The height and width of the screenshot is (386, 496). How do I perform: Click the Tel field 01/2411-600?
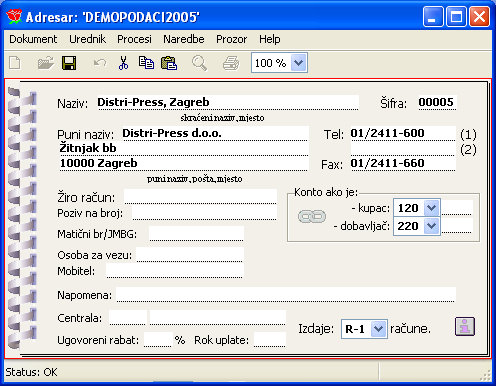(x=403, y=133)
